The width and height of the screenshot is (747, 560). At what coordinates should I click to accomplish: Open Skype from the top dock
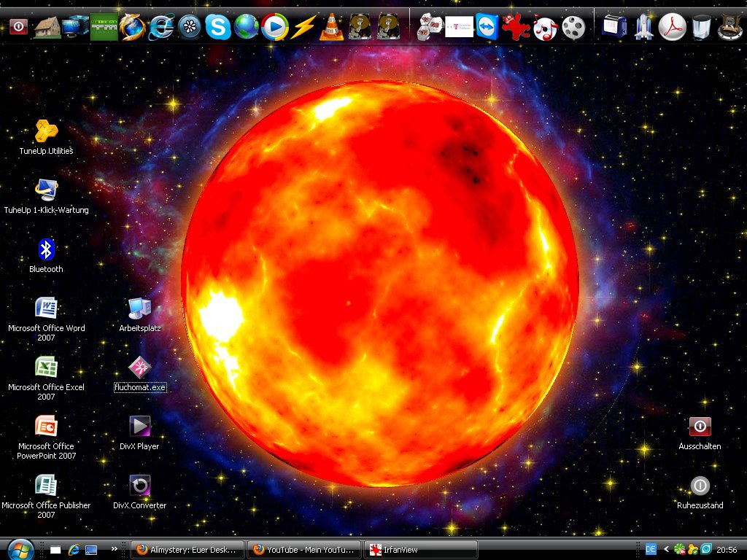tap(217, 27)
